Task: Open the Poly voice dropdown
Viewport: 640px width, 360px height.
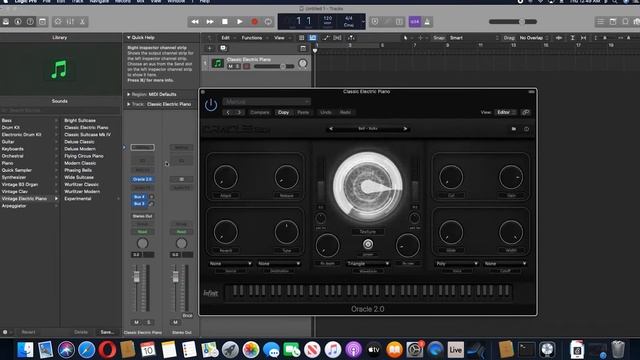Action: point(456,264)
